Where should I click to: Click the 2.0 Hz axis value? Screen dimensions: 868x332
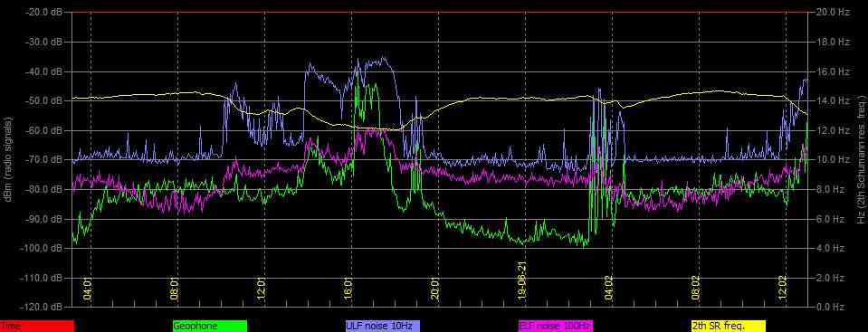[x=830, y=277]
